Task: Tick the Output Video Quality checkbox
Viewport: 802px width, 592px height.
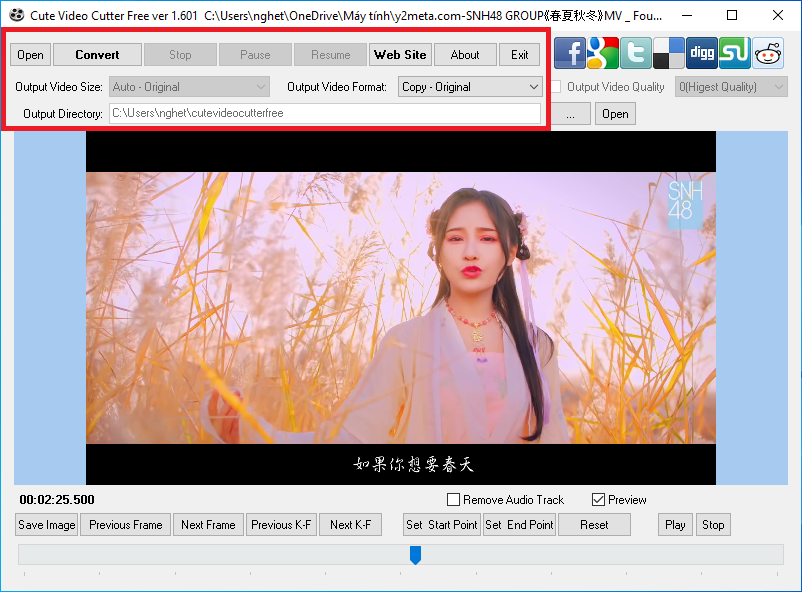Action: 556,87
